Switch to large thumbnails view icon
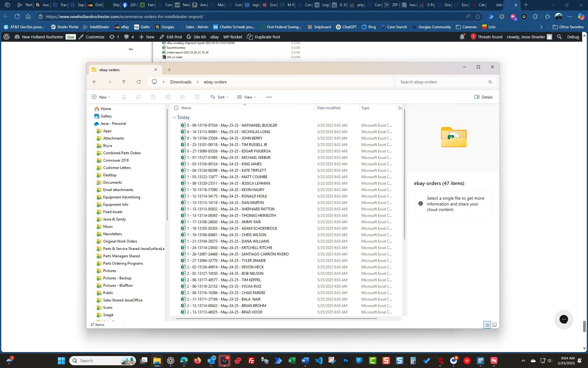 coord(494,325)
